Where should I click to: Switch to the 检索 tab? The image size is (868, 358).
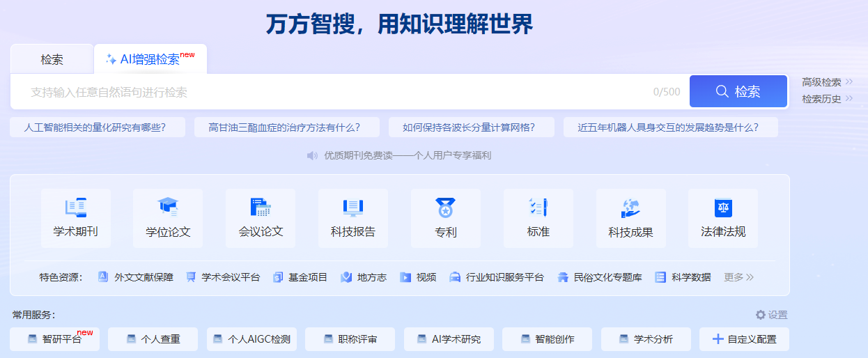52,59
